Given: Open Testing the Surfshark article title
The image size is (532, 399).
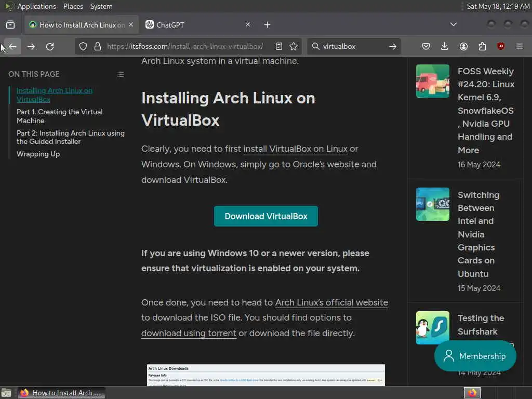Looking at the screenshot, I should coord(481,325).
